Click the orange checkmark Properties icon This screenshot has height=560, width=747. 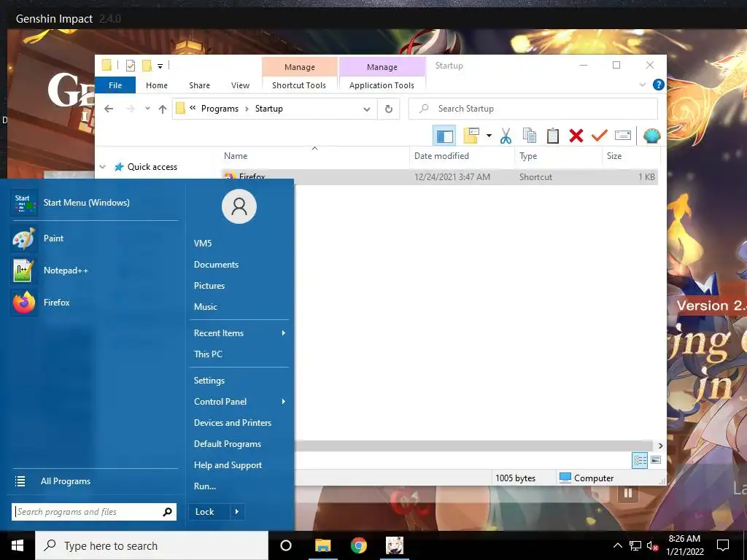(x=600, y=136)
